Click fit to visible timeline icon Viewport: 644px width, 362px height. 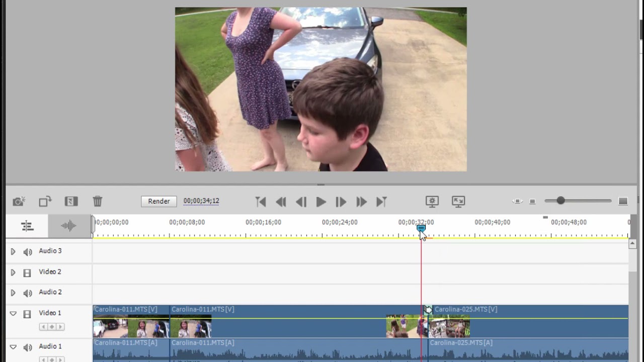click(517, 201)
